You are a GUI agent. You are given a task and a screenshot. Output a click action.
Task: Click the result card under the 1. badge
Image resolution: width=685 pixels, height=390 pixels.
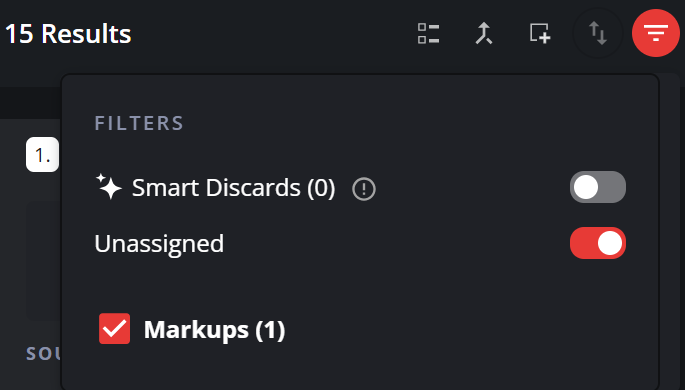tap(43, 260)
